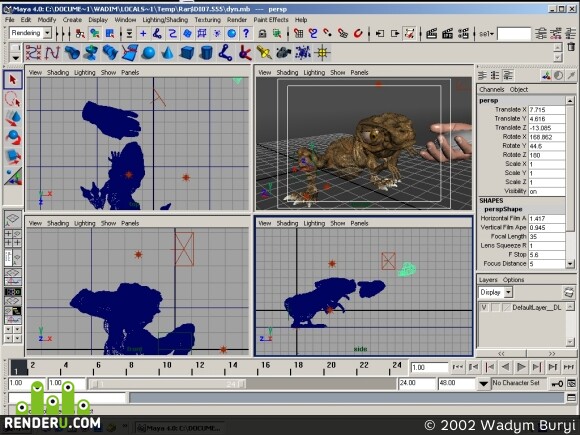Screen dimensions: 580x435
Task: Create a cylinder from the shelf
Action: 206,53
